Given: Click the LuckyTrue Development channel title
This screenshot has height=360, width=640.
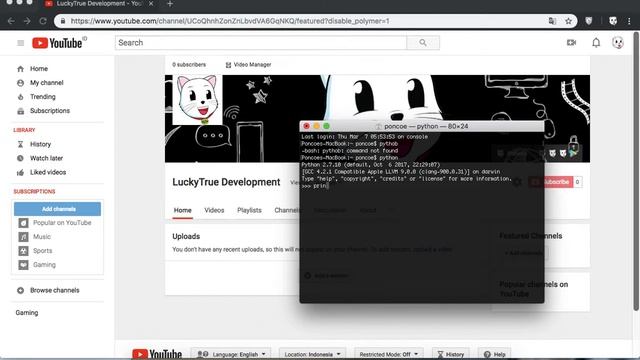Looking at the screenshot, I should (226, 182).
